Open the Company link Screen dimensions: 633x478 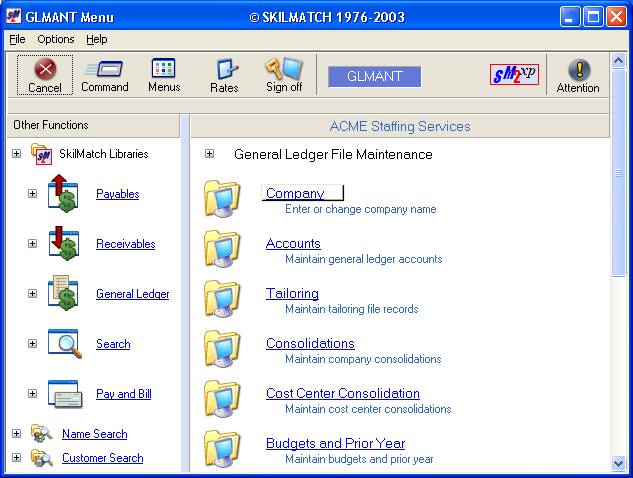[295, 193]
